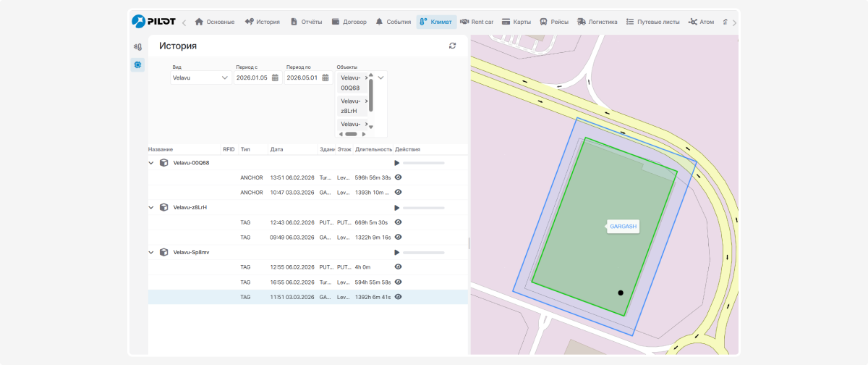Play history for Velavu-00Q68
The height and width of the screenshot is (365, 868).
pos(397,163)
